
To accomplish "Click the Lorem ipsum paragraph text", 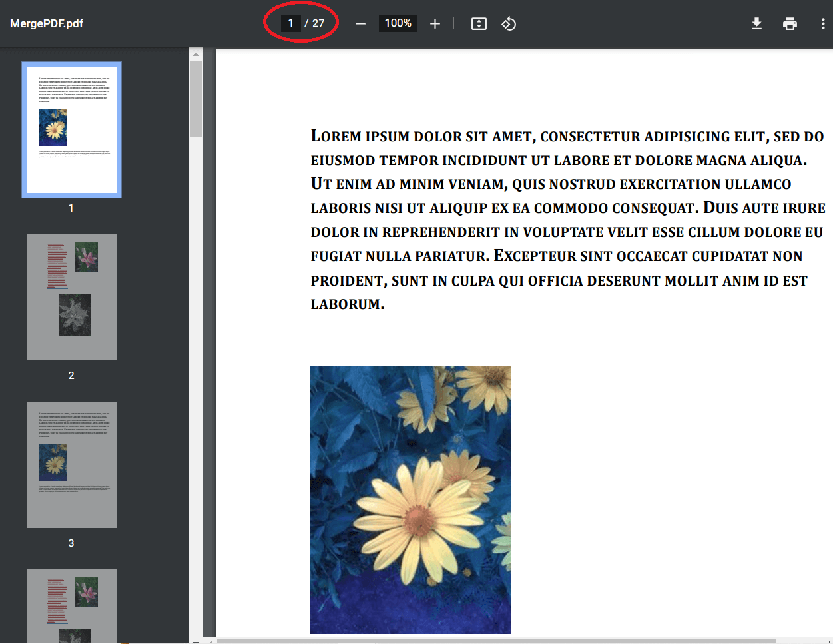I will pos(568,220).
